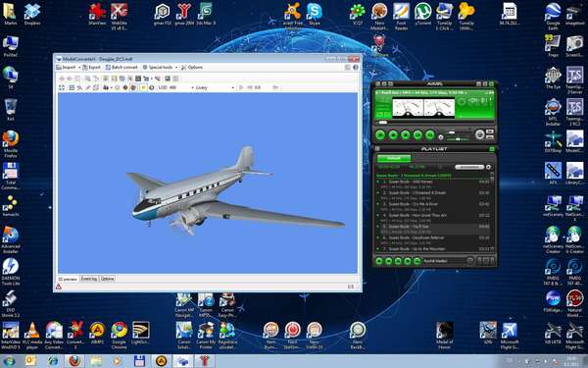Select the Skype desktop icon
This screenshot has height=368, width=588.
[x=315, y=14]
